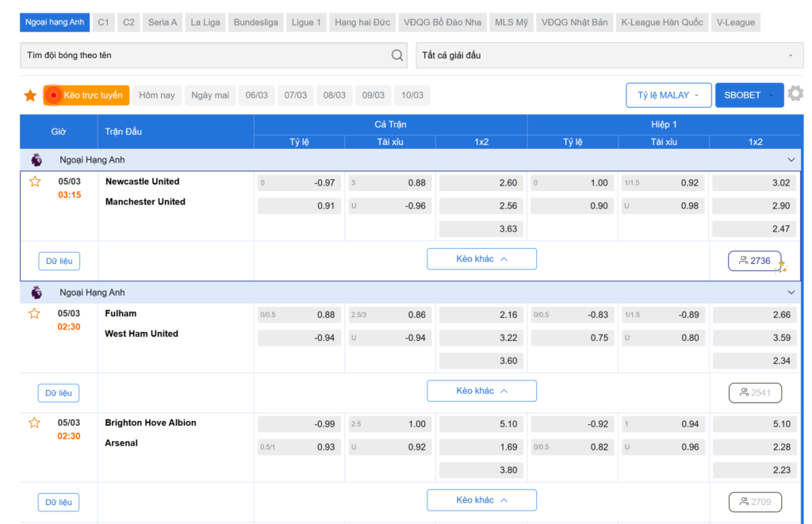Focus the Tìm đội bóng theo tên field
This screenshot has height=524, width=812.
click(214, 55)
